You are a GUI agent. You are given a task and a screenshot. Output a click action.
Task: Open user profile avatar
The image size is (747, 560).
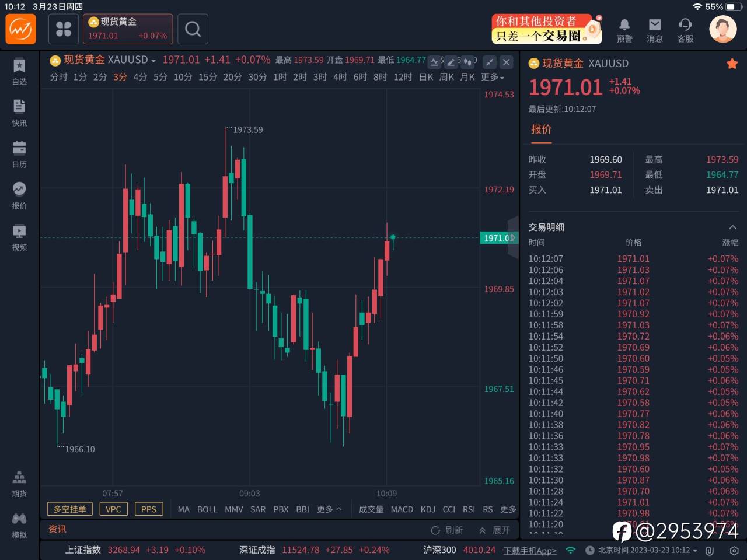pos(722,29)
